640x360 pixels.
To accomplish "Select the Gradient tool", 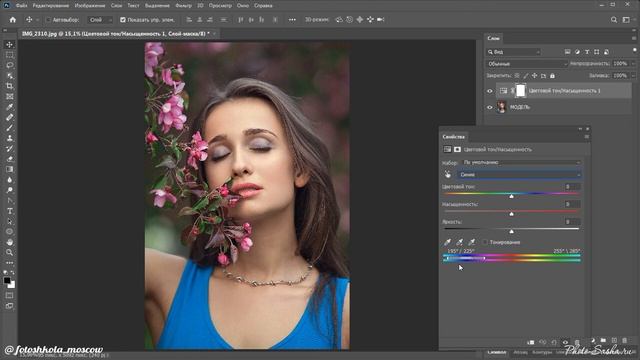I will pyautogui.click(x=9, y=169).
